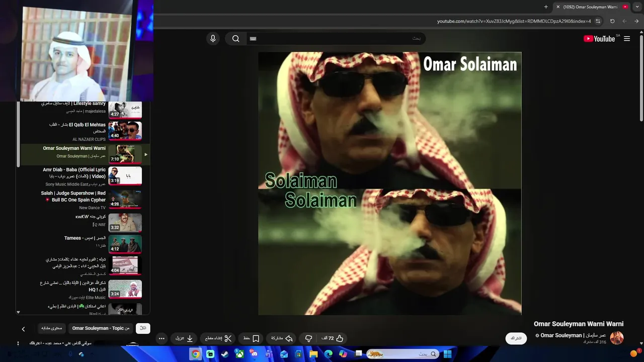Like the video with thumbs up
Viewport: 644px width, 362px height.
[332, 338]
